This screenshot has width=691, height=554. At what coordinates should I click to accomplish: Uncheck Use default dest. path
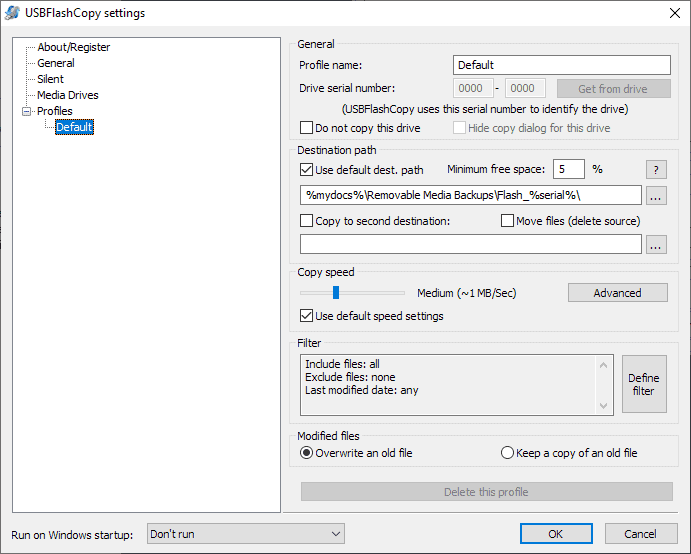(306, 170)
